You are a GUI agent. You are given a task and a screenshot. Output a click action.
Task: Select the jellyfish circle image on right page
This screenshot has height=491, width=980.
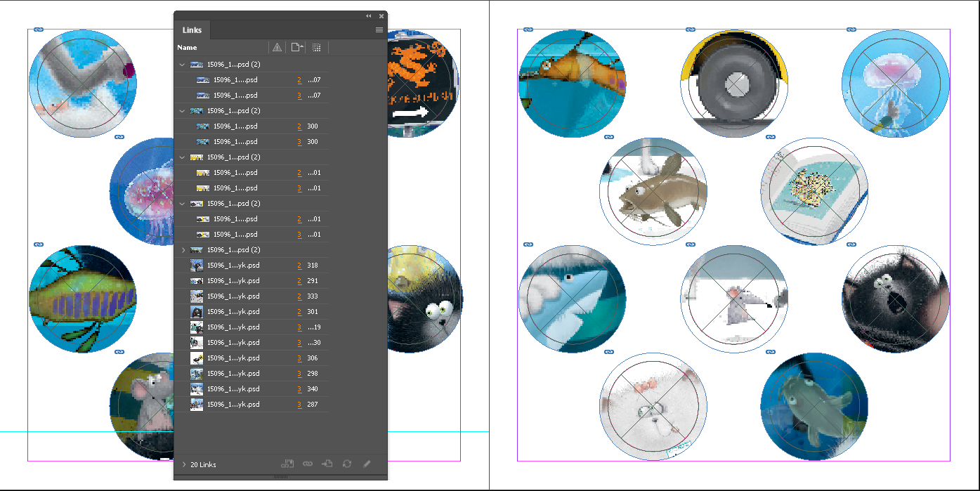pyautogui.click(x=895, y=84)
